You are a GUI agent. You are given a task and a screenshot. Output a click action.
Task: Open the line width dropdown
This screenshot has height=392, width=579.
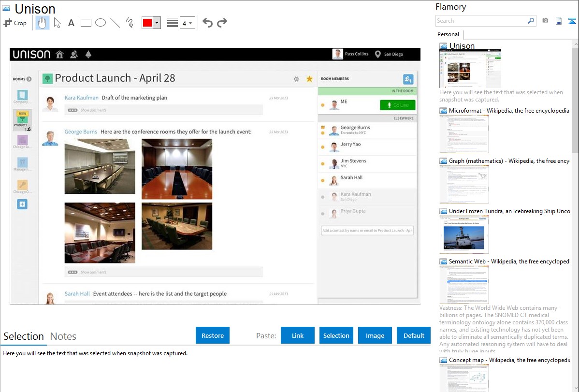(187, 23)
